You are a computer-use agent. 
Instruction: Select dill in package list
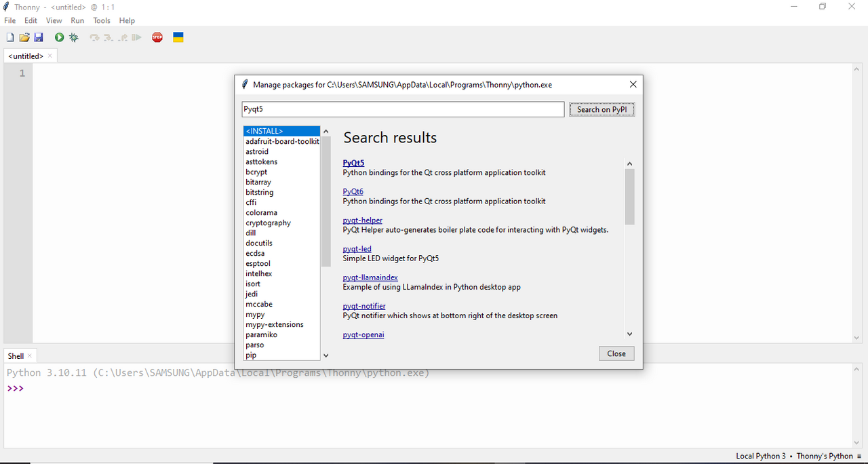tap(281, 233)
